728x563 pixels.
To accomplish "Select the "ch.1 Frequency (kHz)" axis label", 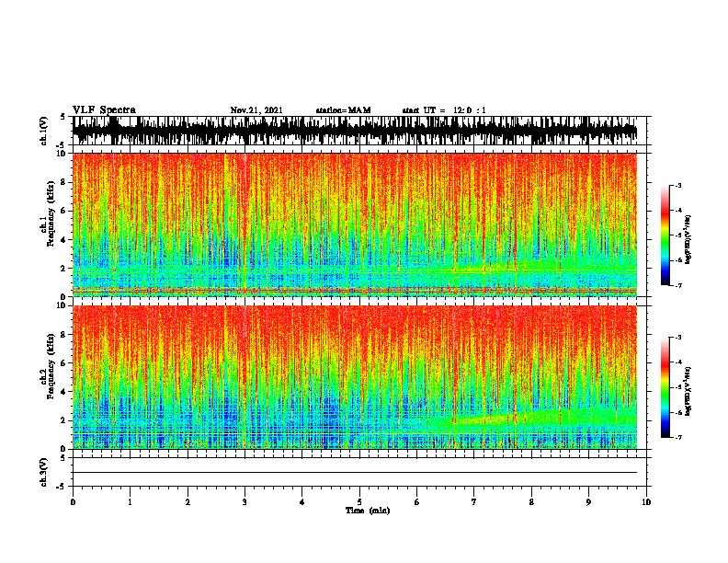I will pyautogui.click(x=48, y=214).
